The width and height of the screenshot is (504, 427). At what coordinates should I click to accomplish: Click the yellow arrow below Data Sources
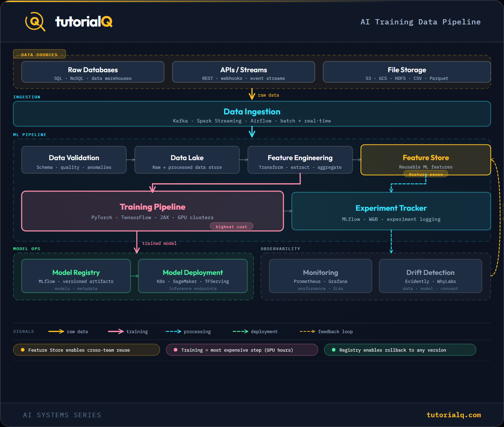252,94
